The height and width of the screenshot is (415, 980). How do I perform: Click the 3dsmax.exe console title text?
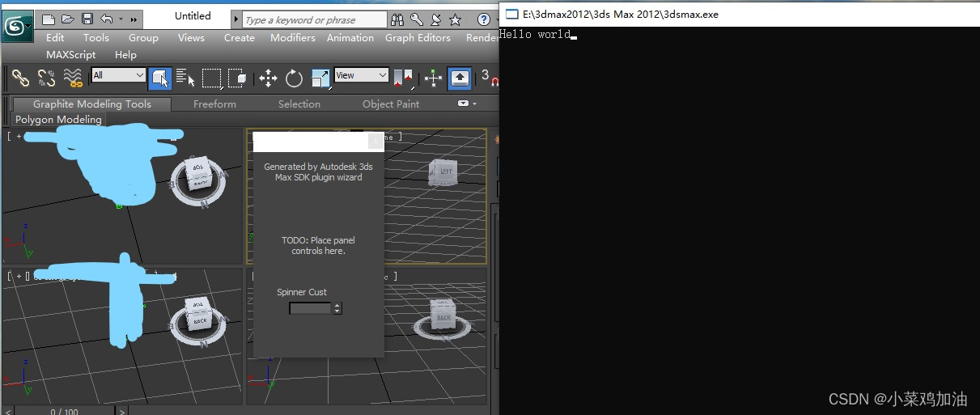click(621, 15)
